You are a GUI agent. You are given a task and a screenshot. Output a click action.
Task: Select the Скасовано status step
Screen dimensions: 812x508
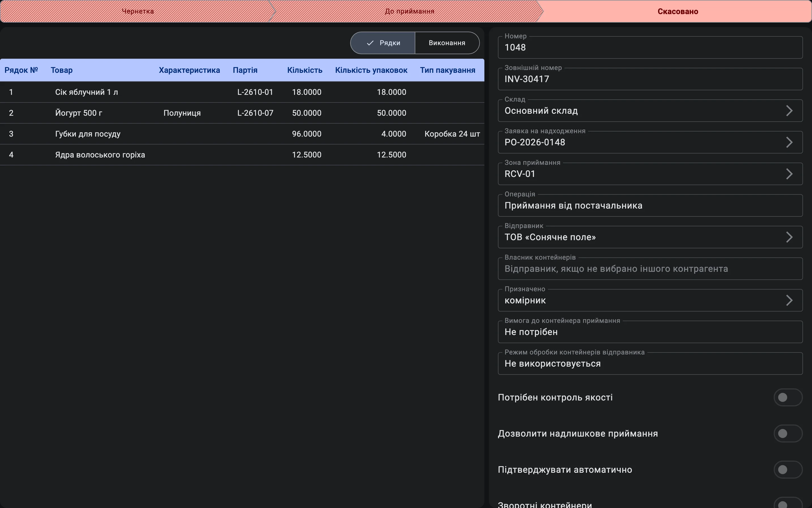(x=678, y=11)
